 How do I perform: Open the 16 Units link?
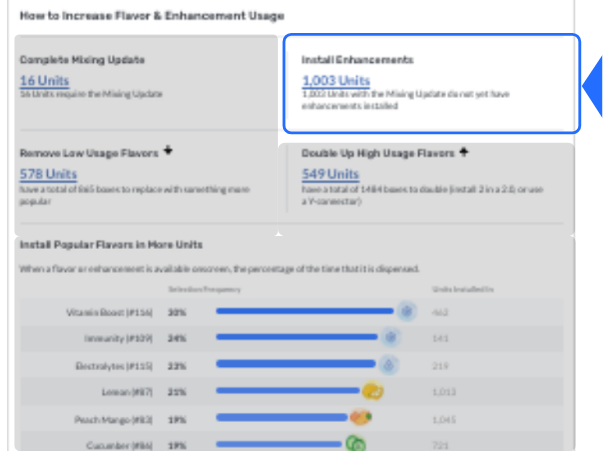pos(44,80)
